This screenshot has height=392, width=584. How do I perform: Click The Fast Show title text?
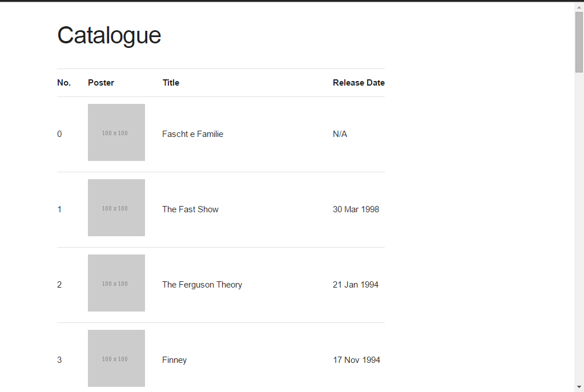point(190,209)
